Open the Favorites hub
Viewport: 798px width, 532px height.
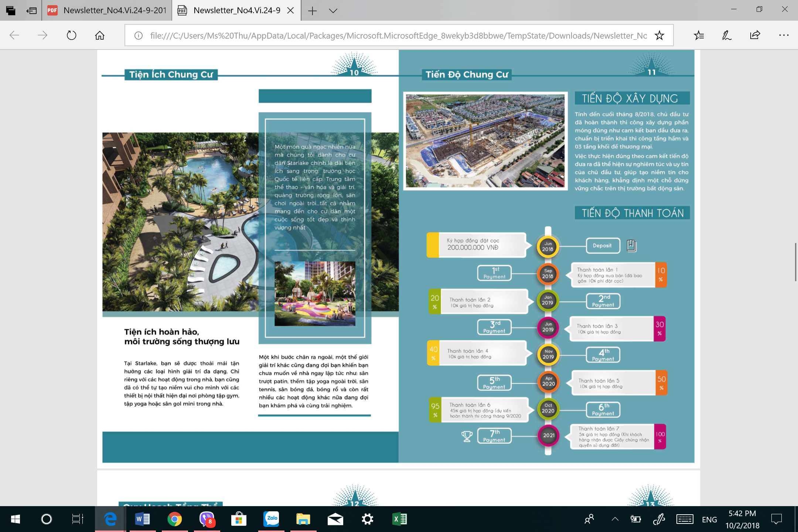[x=699, y=35]
